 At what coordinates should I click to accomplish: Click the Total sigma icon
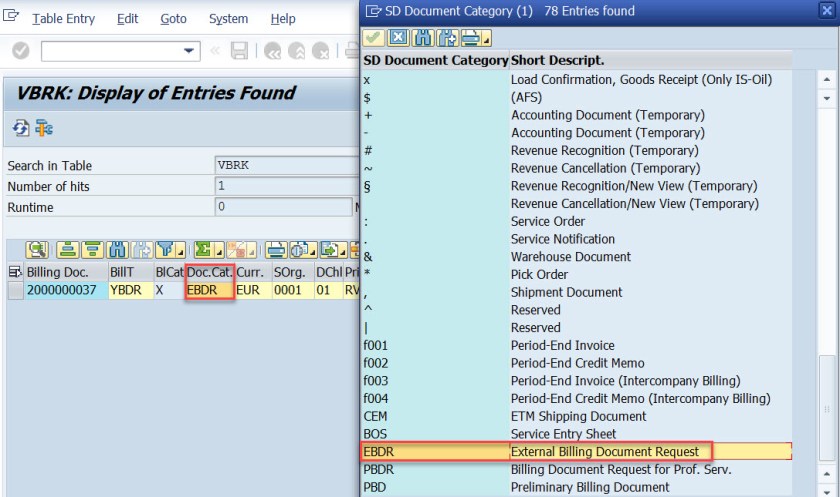tap(203, 250)
